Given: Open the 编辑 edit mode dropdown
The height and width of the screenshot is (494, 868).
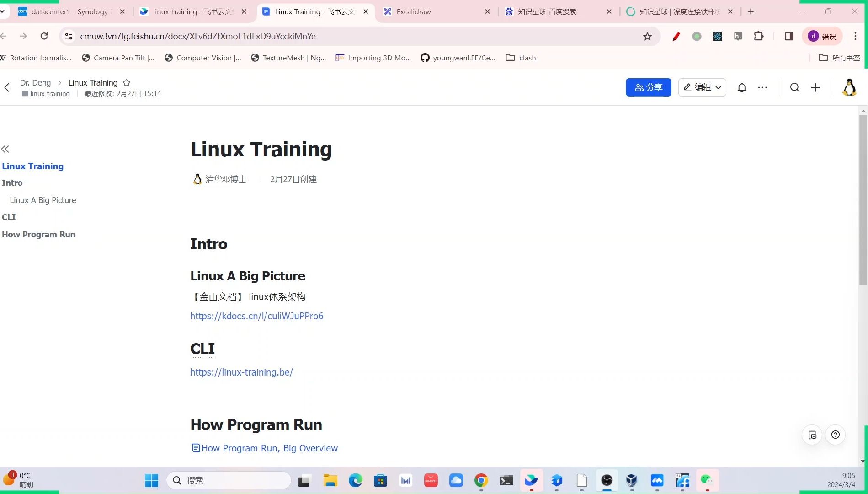Looking at the screenshot, I should click(702, 87).
